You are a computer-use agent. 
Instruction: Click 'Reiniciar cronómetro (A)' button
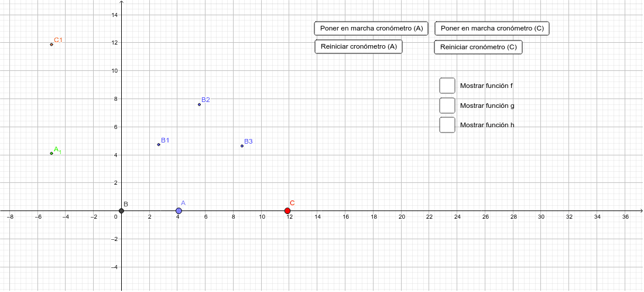pyautogui.click(x=358, y=46)
